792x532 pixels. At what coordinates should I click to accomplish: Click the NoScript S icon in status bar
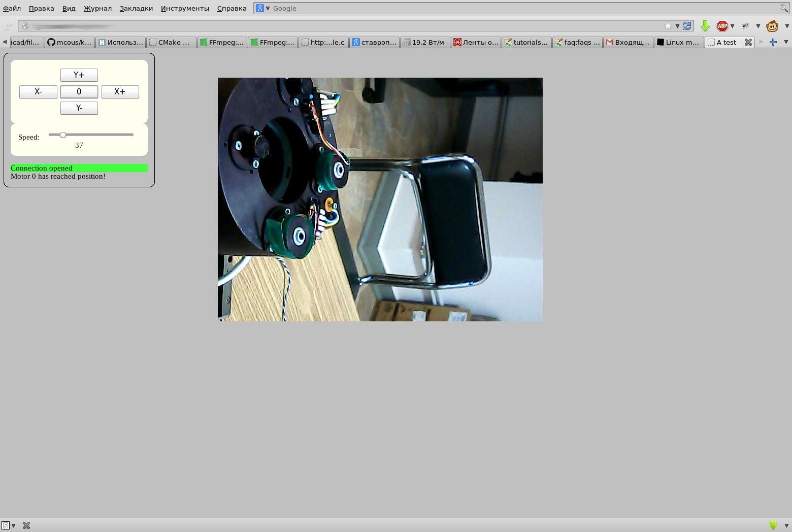[x=6, y=525]
